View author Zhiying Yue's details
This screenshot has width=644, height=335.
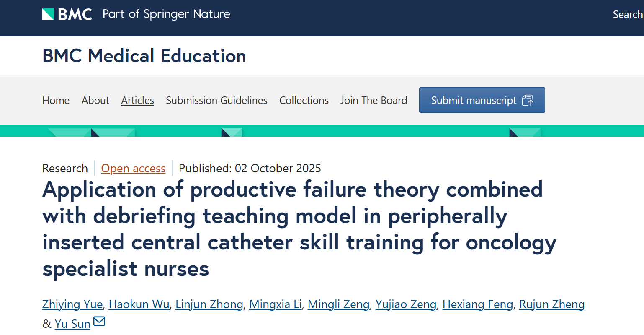point(72,304)
